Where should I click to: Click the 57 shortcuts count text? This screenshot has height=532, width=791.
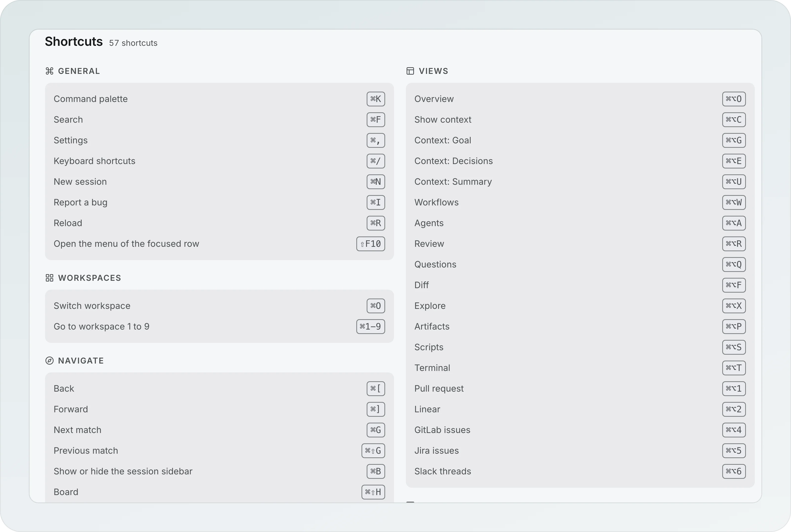[133, 43]
